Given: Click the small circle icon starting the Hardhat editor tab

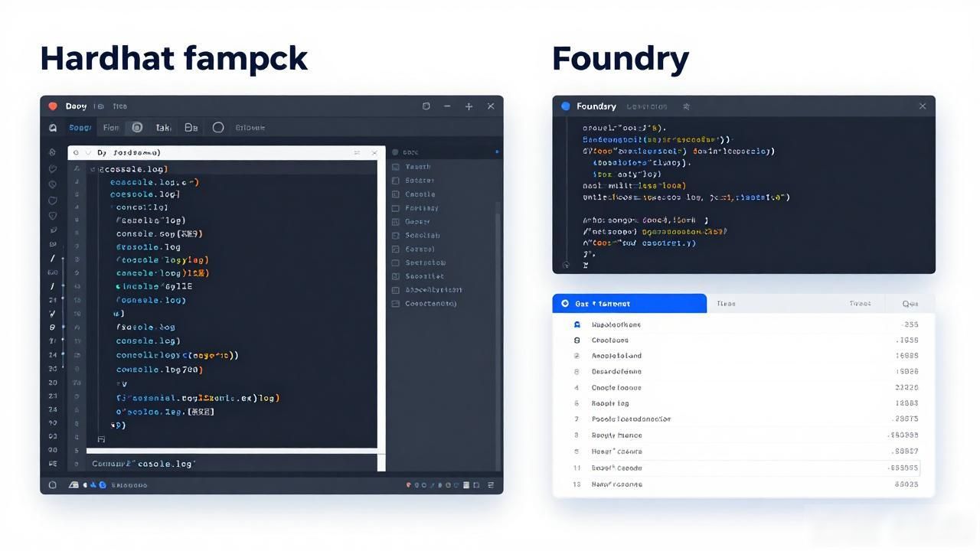Looking at the screenshot, I should pos(76,153).
